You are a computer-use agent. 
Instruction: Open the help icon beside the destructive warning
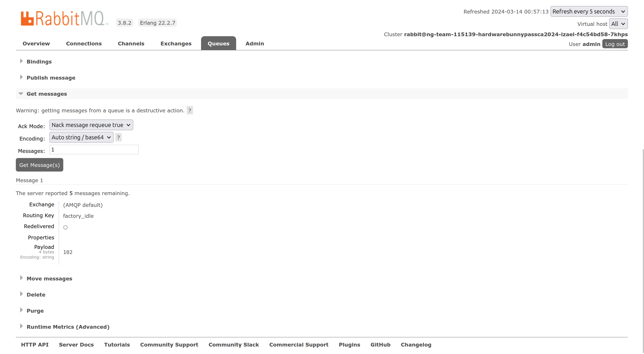190,110
